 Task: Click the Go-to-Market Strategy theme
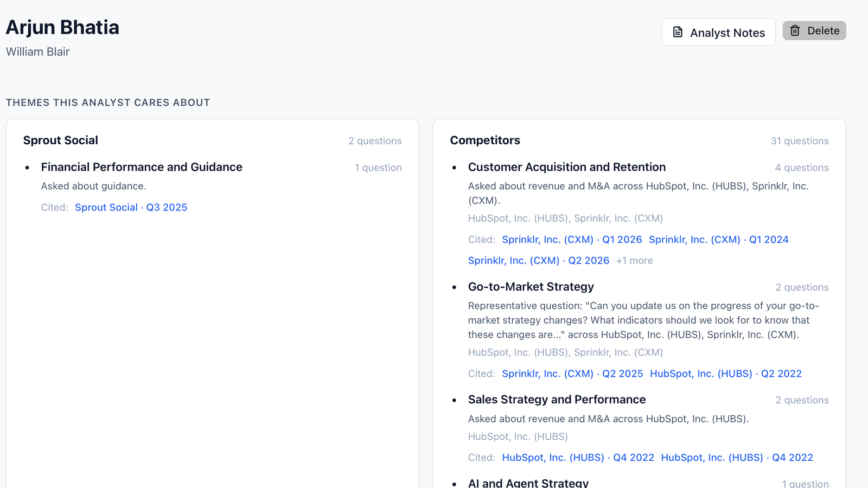531,286
